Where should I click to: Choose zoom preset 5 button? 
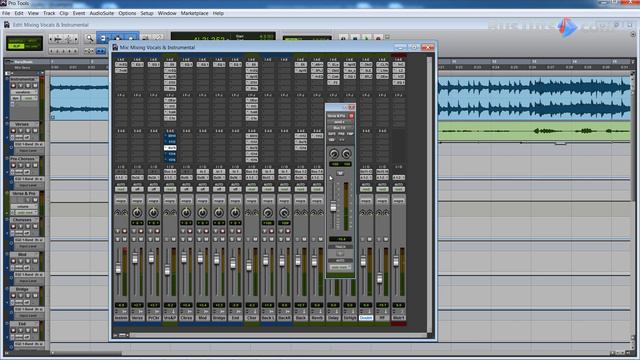[75, 51]
